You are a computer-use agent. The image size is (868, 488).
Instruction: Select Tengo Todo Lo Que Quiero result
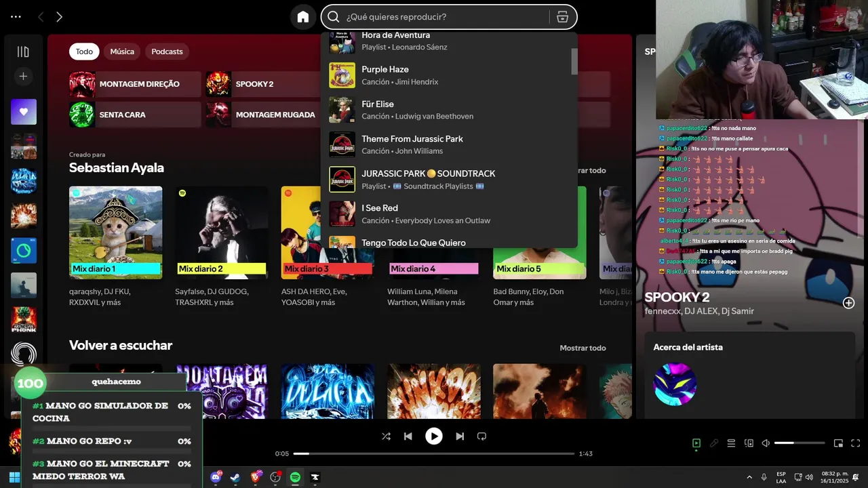click(x=449, y=241)
